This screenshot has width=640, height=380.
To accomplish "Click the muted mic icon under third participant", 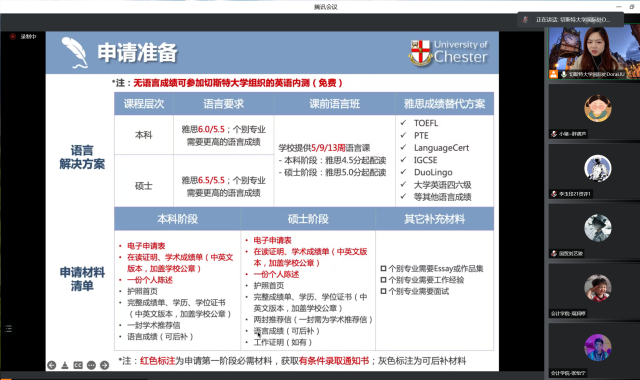I will [554, 253].
